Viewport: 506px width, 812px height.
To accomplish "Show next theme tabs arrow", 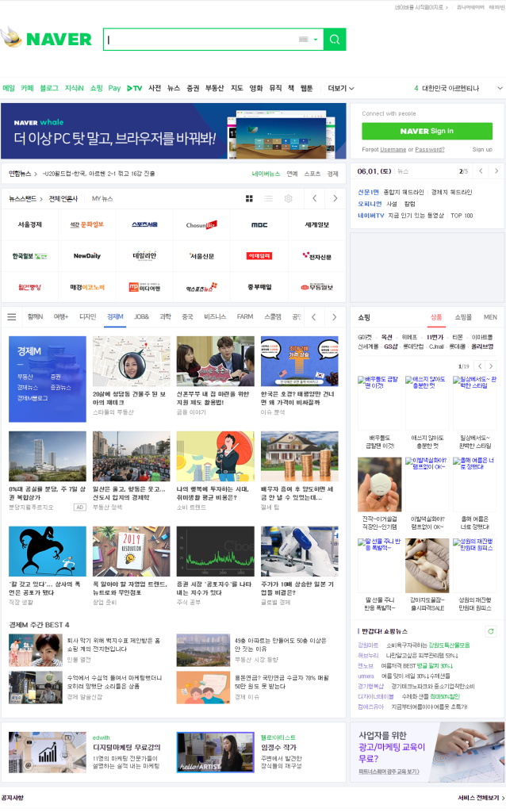I will coord(335,317).
